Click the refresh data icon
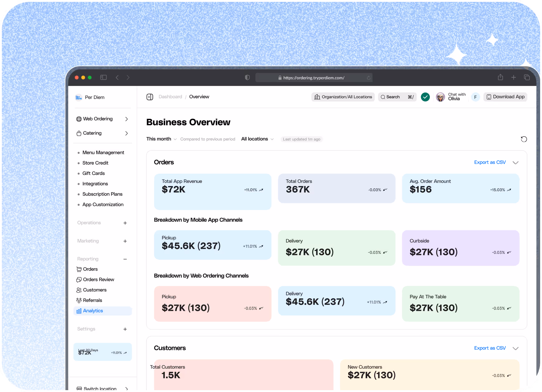The height and width of the screenshot is (392, 542). point(524,139)
